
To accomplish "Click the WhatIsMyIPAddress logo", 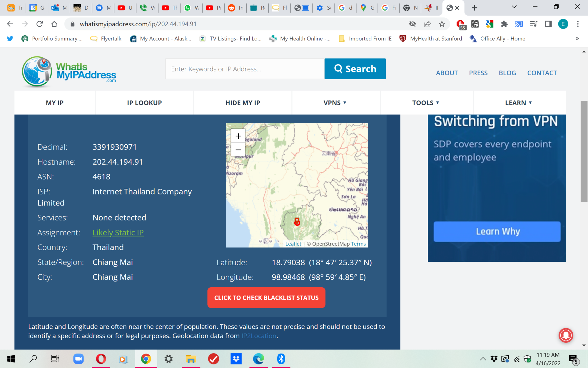I will (69, 72).
